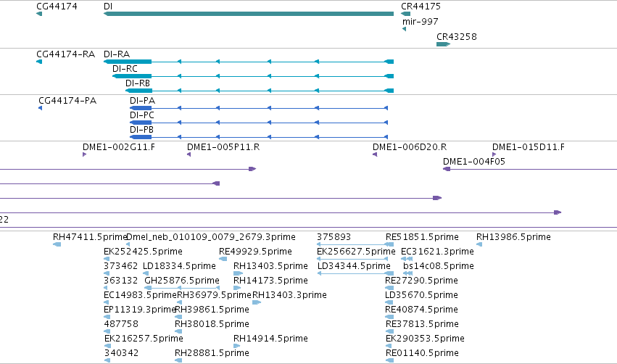The image size is (617, 364).
Task: Click the RE37813.5prime label
Action: pos(422,324)
